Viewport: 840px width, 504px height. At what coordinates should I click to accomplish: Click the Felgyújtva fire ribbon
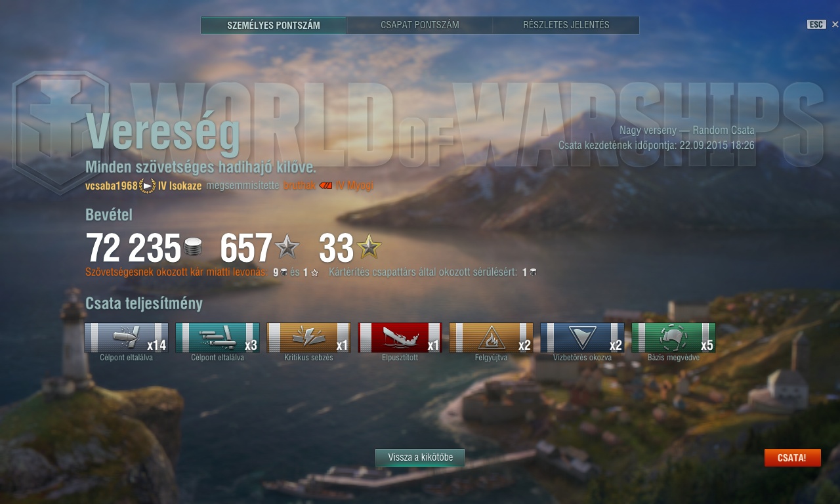(x=491, y=337)
